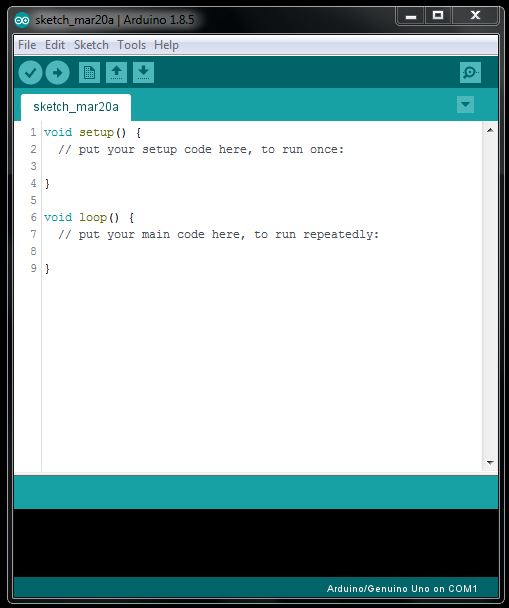Open the File menu
Screen dimensions: 509x608
[x=27, y=45]
